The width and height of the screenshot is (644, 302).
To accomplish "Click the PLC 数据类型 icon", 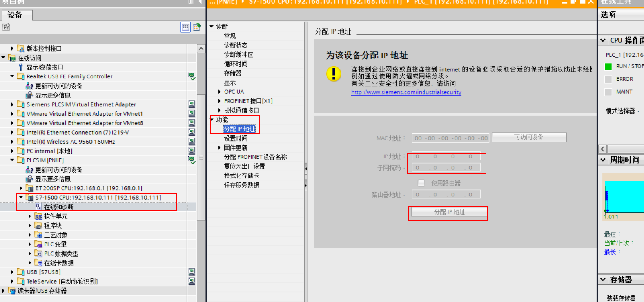I will [38, 253].
